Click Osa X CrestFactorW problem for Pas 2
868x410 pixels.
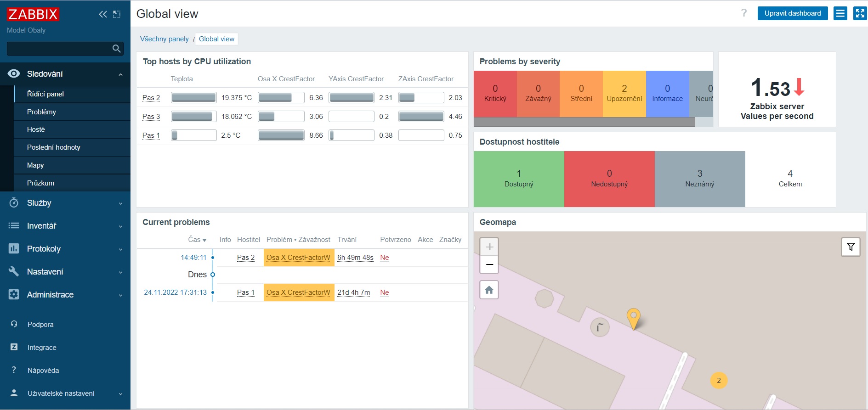298,258
